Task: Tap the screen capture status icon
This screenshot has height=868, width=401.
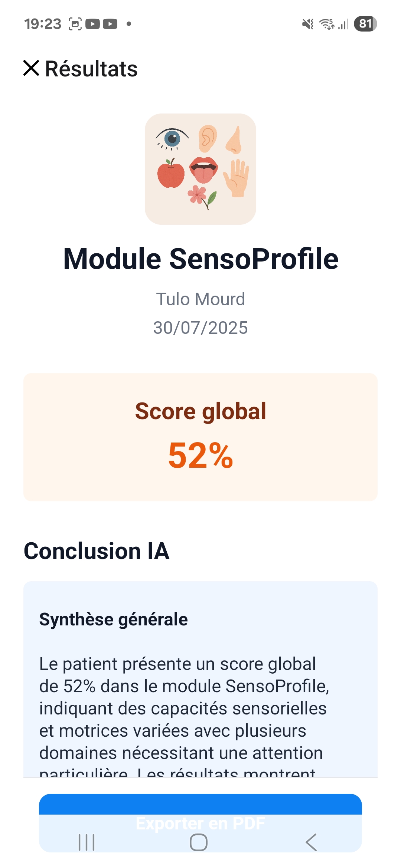Action: (x=75, y=24)
